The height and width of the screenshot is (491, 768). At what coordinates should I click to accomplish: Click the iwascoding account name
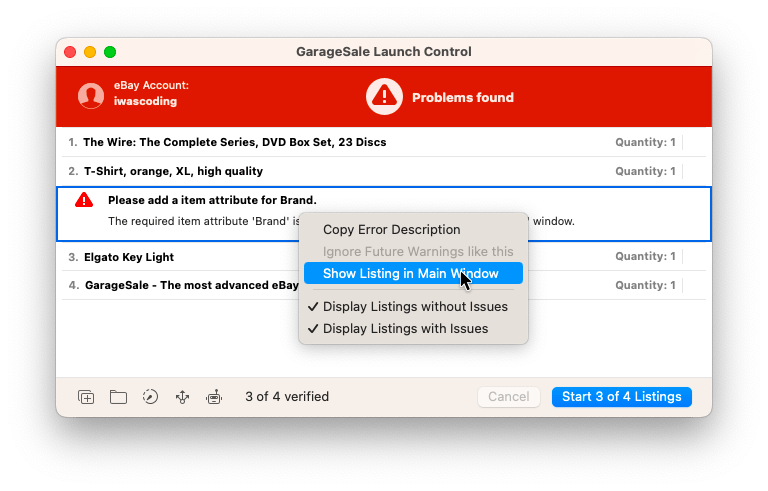145,101
